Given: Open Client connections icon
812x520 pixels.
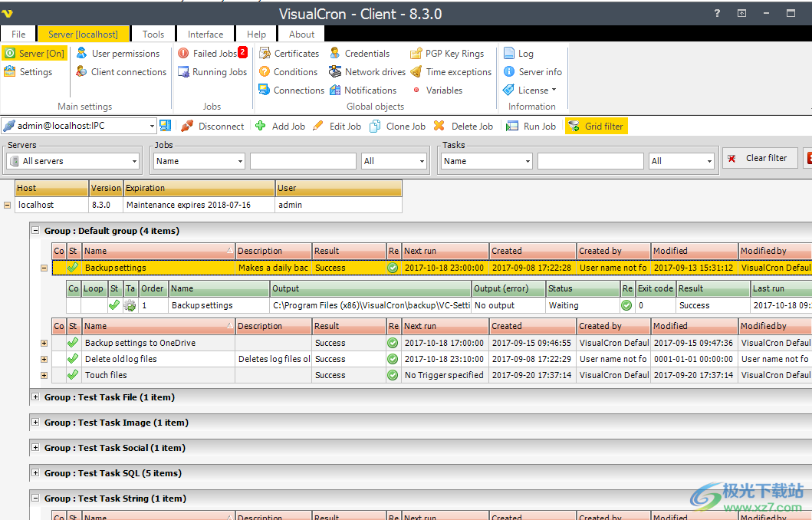Looking at the screenshot, I should [81, 71].
